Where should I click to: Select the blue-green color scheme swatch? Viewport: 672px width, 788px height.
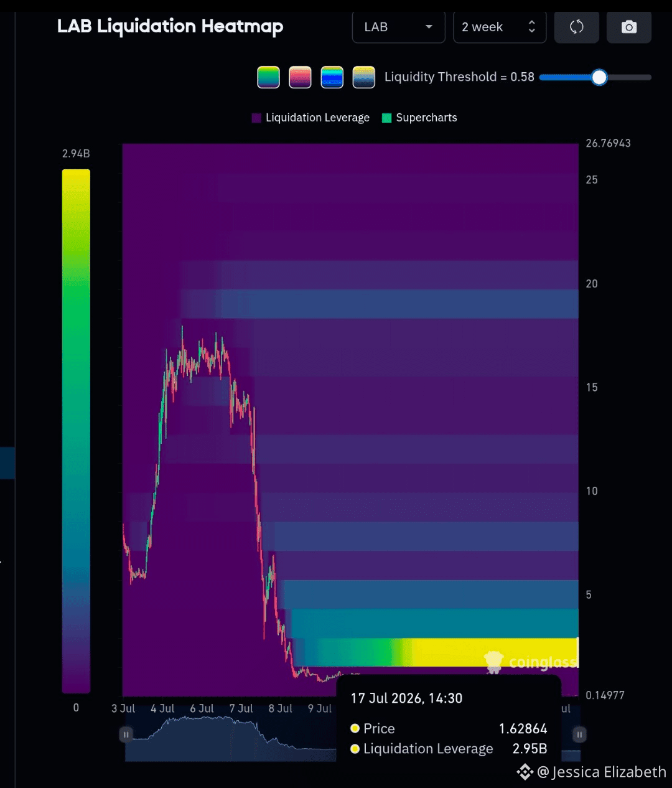[332, 77]
